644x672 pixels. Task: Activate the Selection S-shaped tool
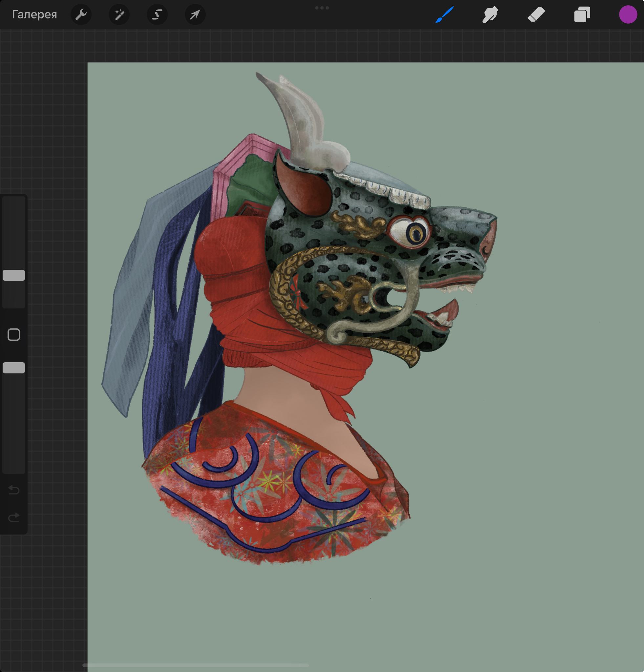click(x=157, y=14)
